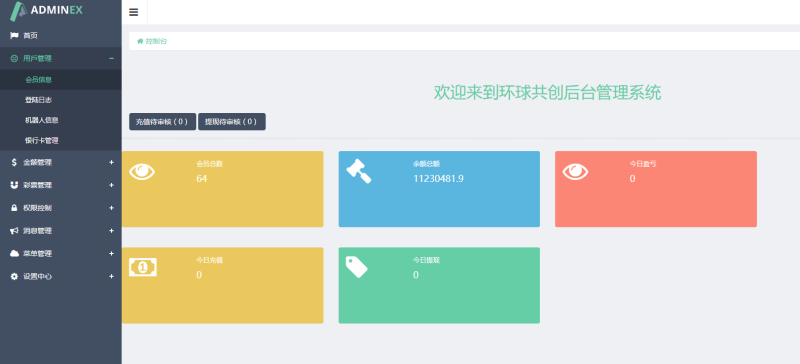
Task: Click the flag icon next to 首页
Action: point(14,36)
